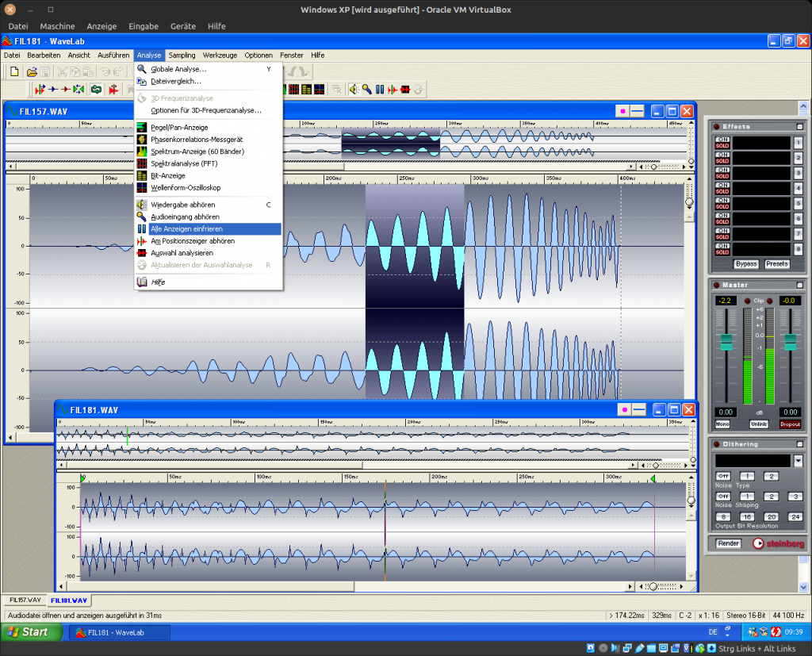
Task: Toggle ON for effect slot 1
Action: pos(722,140)
